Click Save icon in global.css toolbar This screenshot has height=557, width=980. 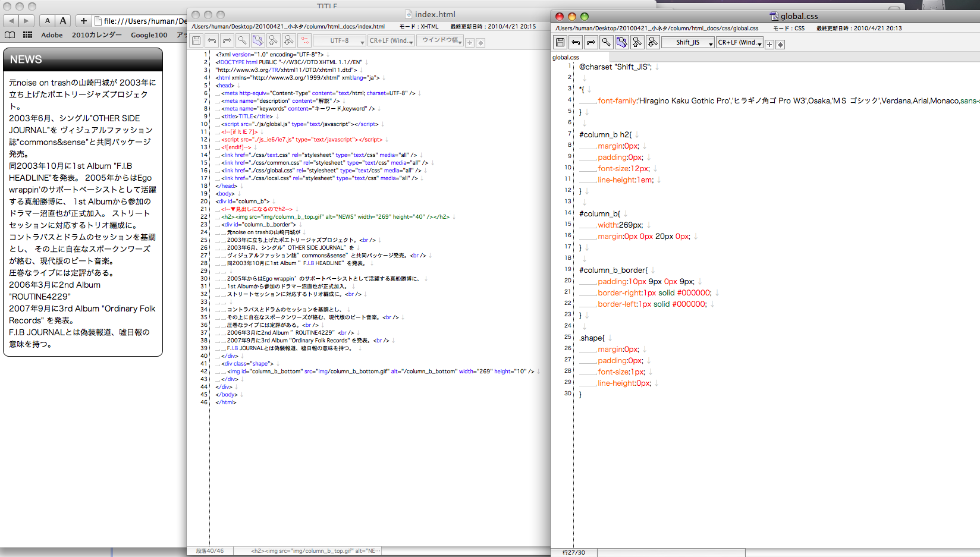click(x=560, y=42)
